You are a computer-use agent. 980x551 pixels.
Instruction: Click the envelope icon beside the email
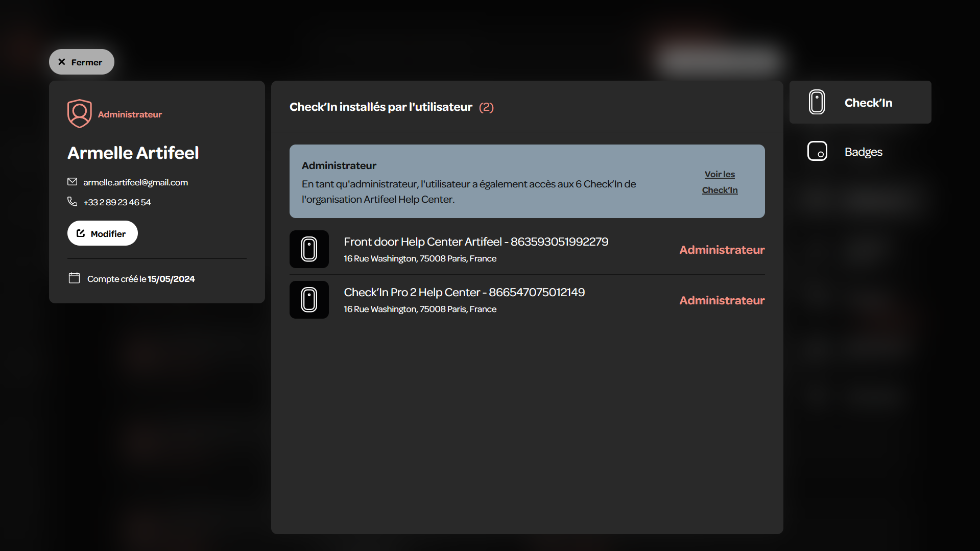73,182
